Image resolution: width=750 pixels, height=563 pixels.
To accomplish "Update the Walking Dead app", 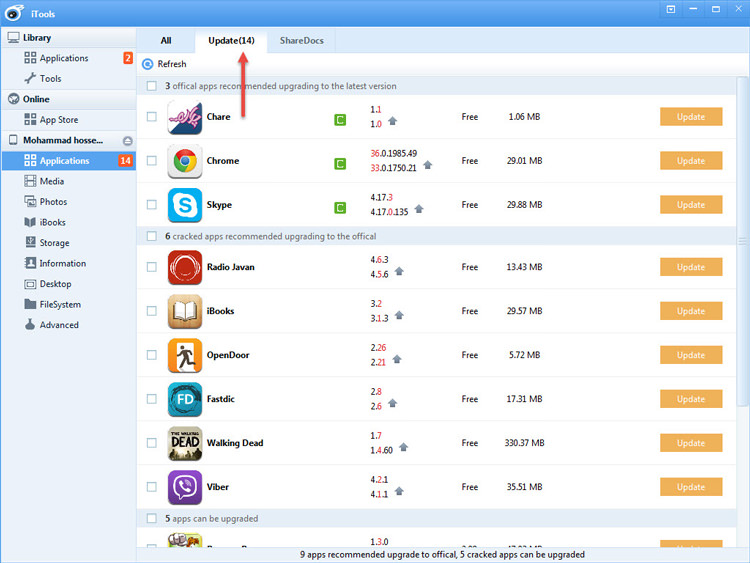I will click(690, 443).
